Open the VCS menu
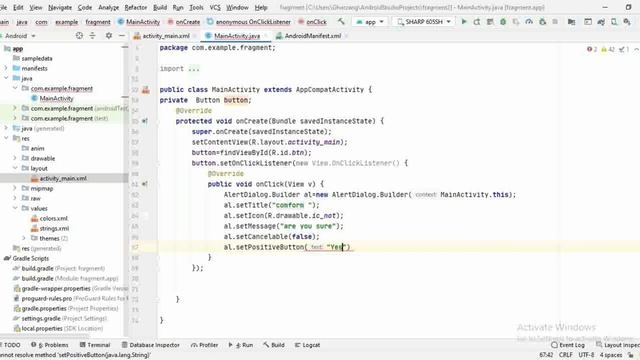640x360 pixels. pos(215,7)
